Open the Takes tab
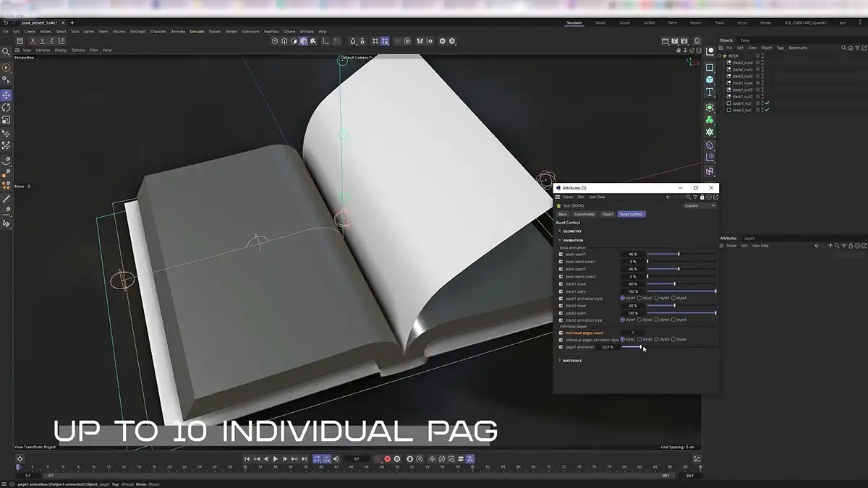This screenshot has width=868, height=488. 745,40
